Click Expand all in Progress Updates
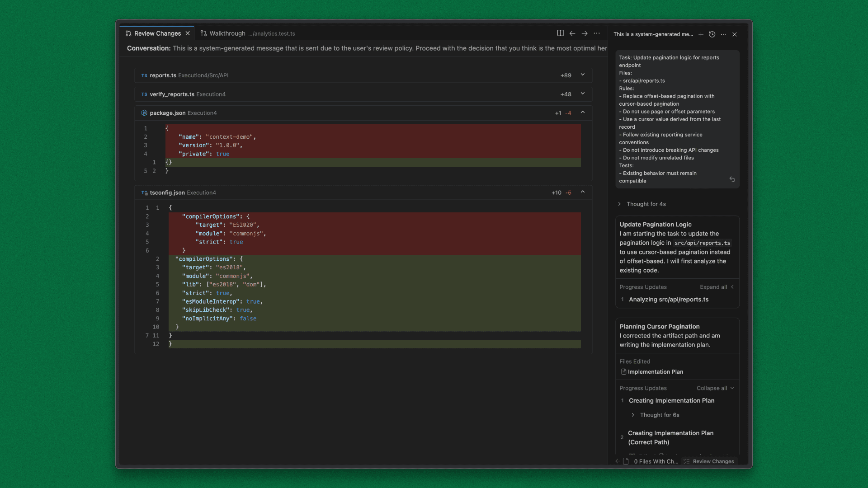Image resolution: width=868 pixels, height=488 pixels. pyautogui.click(x=713, y=287)
